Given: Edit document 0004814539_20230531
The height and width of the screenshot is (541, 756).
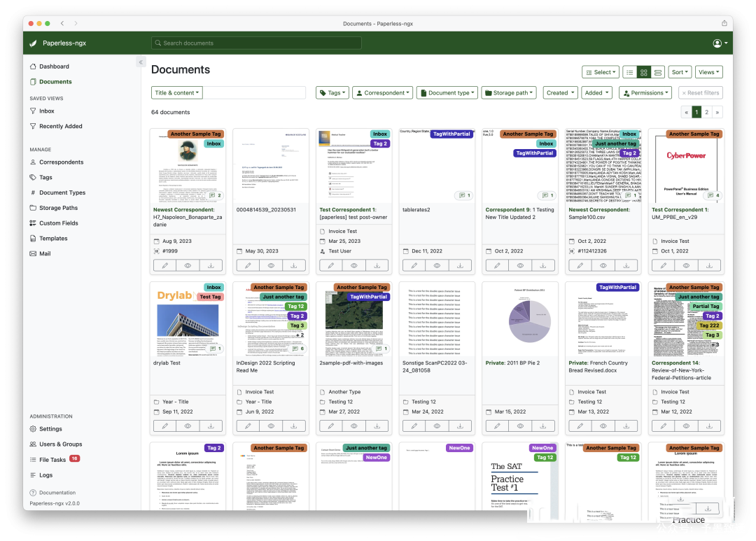Looking at the screenshot, I should pos(248,266).
